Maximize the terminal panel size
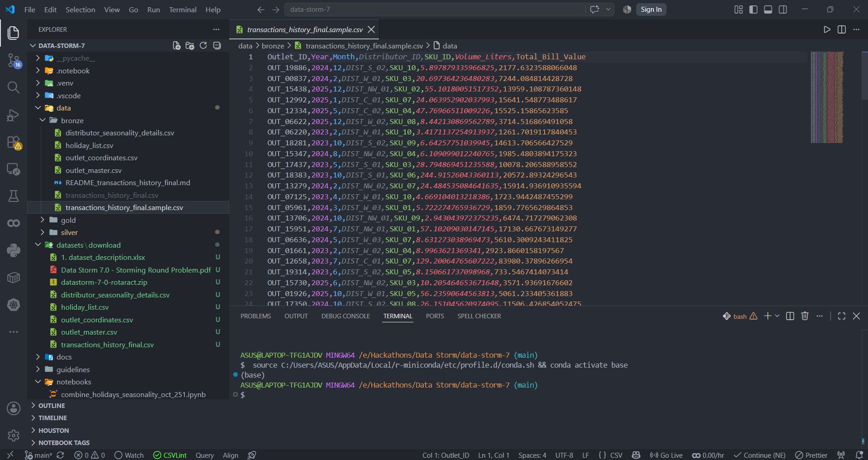The height and width of the screenshot is (460, 868). tap(842, 316)
